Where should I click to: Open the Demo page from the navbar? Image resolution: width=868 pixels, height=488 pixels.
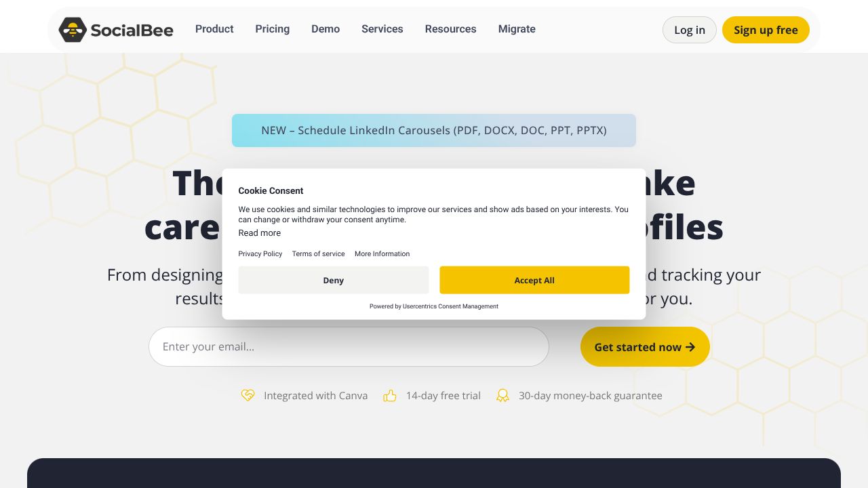tap(325, 29)
